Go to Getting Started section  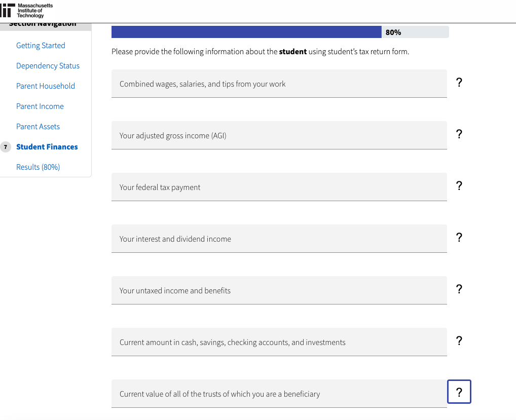click(x=41, y=46)
